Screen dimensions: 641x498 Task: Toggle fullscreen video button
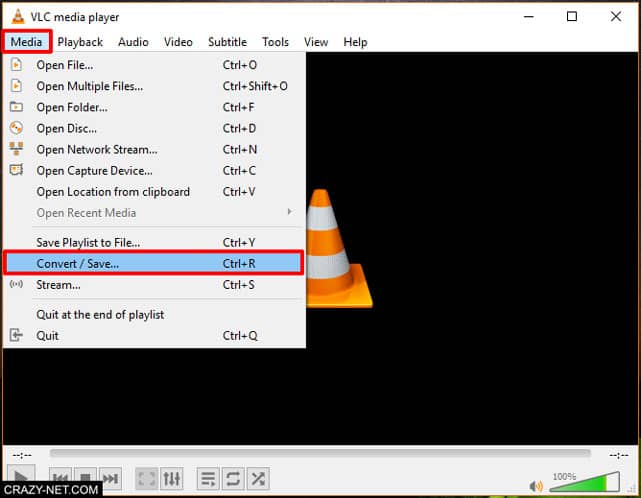point(146,478)
